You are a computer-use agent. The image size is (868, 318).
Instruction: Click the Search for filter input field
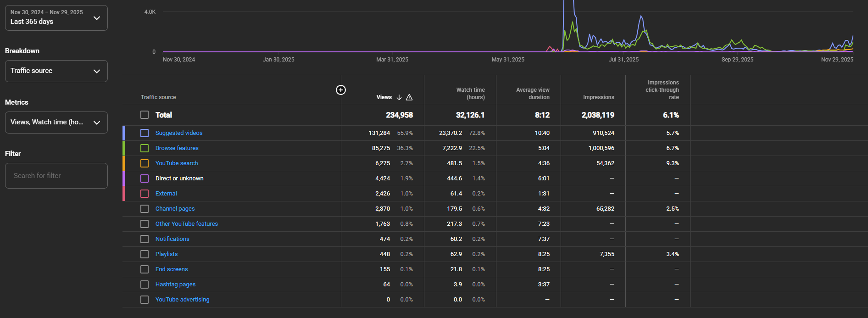pyautogui.click(x=56, y=176)
